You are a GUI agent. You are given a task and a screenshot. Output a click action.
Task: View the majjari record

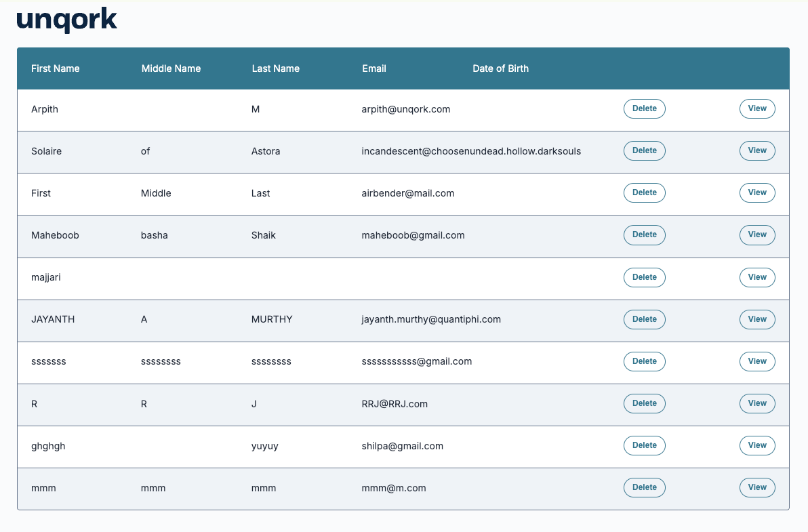click(x=756, y=277)
